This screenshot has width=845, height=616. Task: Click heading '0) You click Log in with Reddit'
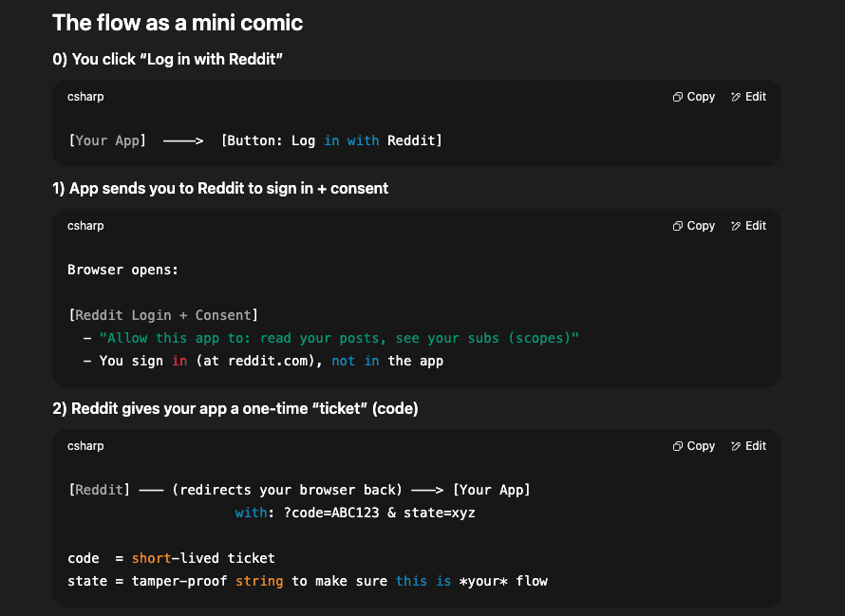point(168,59)
